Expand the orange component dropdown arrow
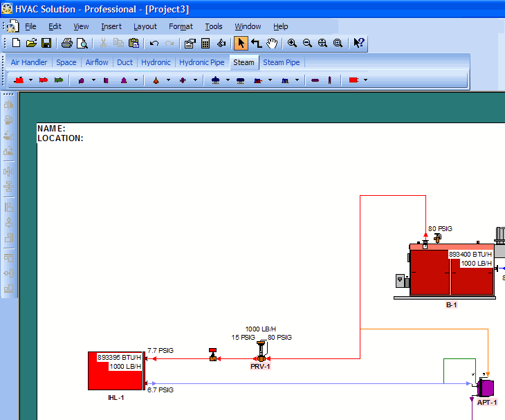The height and width of the screenshot is (420, 505). tap(168, 80)
